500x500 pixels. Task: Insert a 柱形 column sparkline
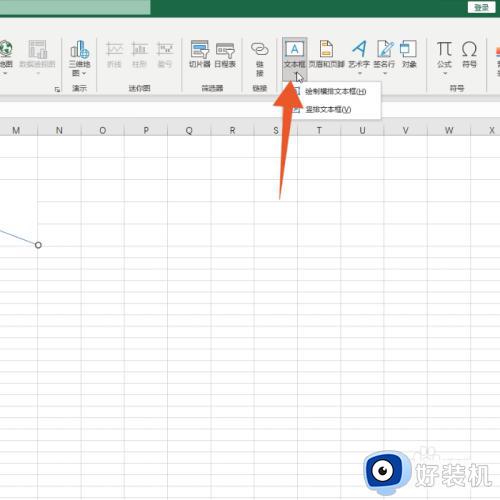(139, 54)
